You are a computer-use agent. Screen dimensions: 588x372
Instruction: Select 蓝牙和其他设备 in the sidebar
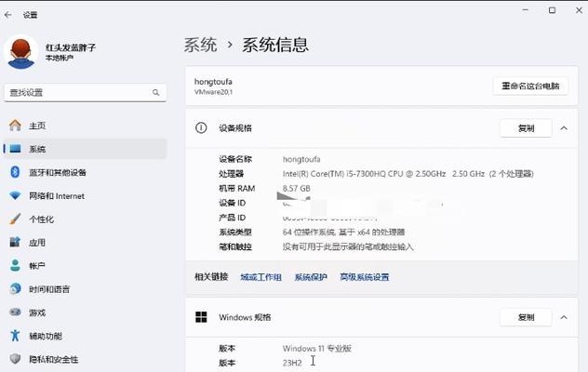click(x=58, y=172)
